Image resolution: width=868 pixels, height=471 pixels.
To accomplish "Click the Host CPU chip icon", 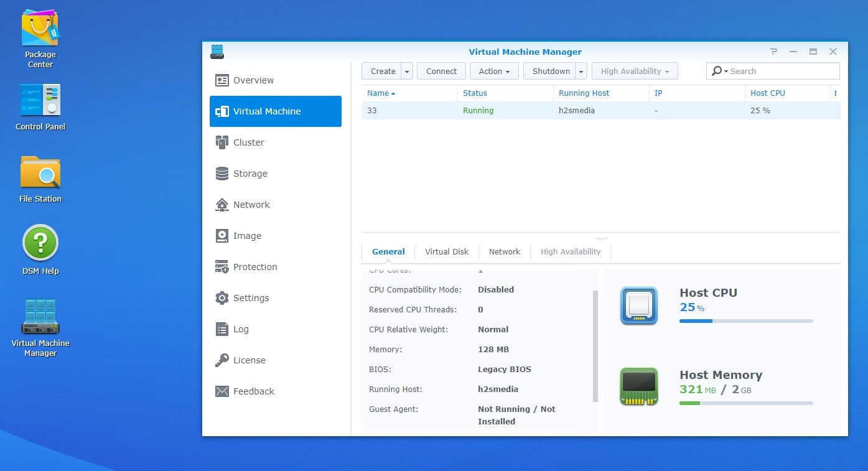I will point(638,305).
